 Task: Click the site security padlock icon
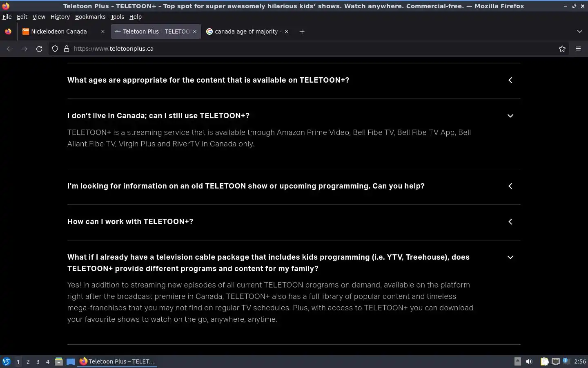pos(67,49)
